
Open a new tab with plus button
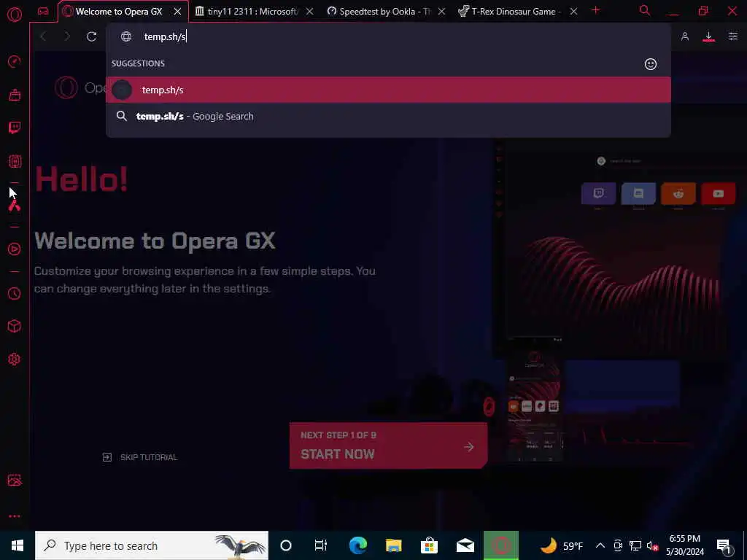tap(595, 10)
